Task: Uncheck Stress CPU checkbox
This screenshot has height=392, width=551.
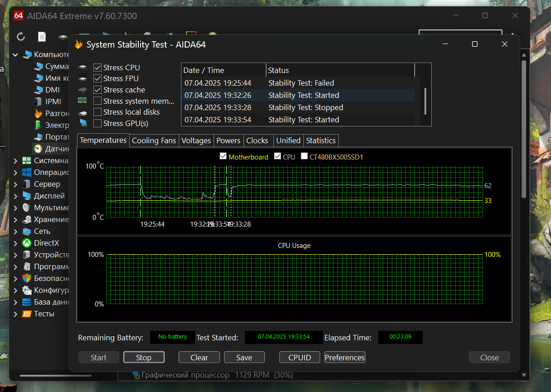Action: pos(98,68)
